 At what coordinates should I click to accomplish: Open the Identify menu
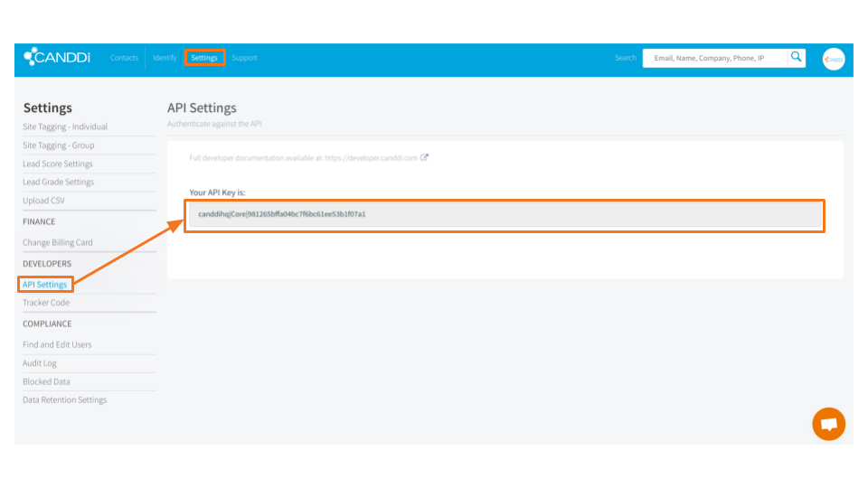pos(165,58)
